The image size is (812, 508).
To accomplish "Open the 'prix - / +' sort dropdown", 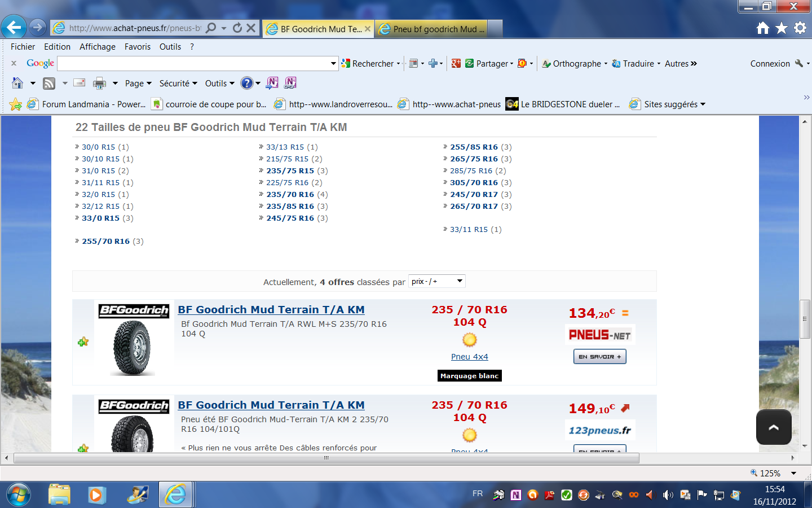I will point(436,281).
